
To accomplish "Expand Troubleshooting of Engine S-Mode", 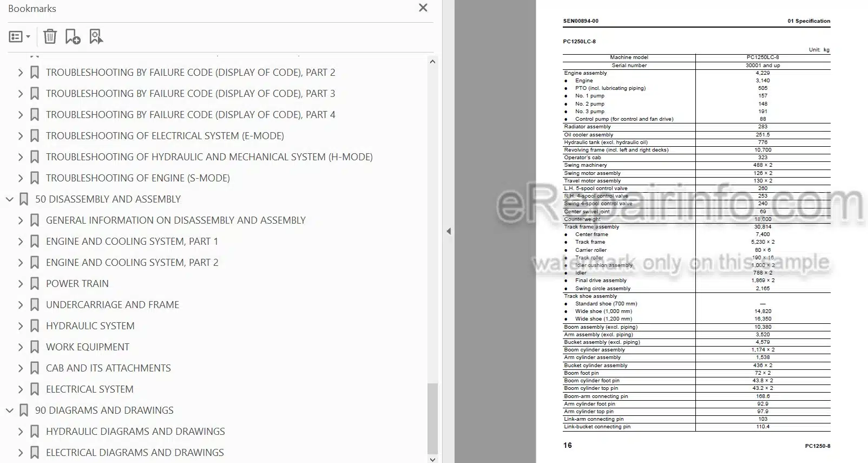I will 21,178.
